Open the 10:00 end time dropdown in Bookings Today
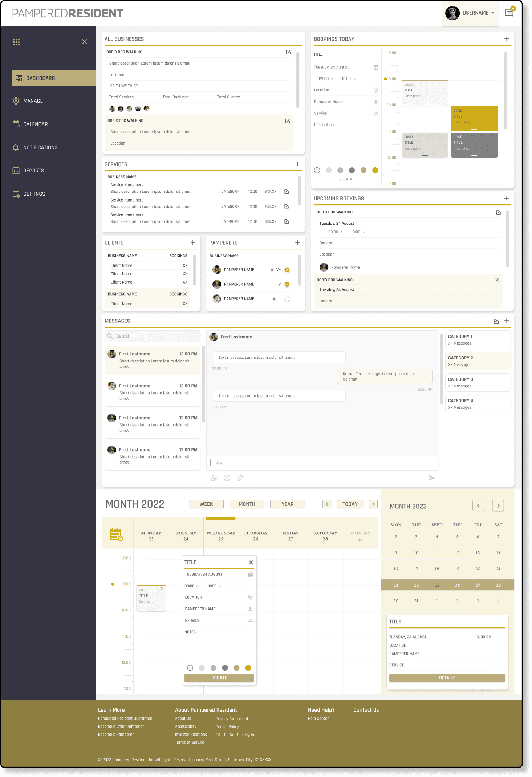The height and width of the screenshot is (777, 532). point(355,79)
